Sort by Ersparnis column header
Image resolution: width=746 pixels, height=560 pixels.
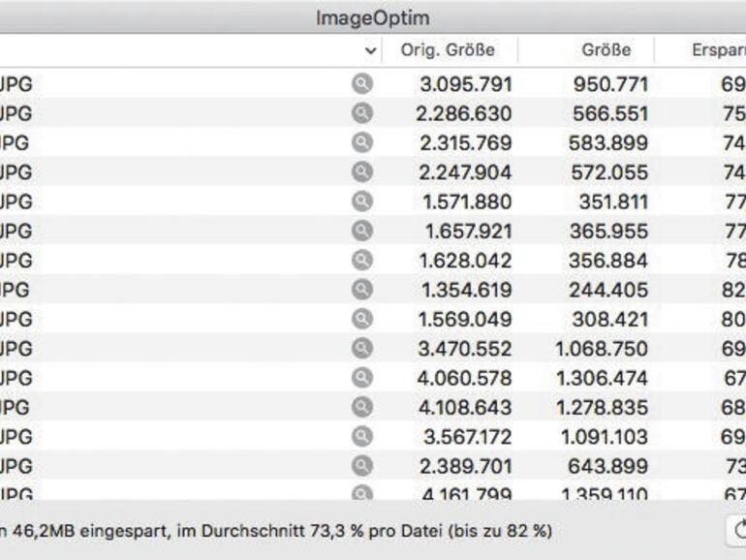pyautogui.click(x=717, y=50)
